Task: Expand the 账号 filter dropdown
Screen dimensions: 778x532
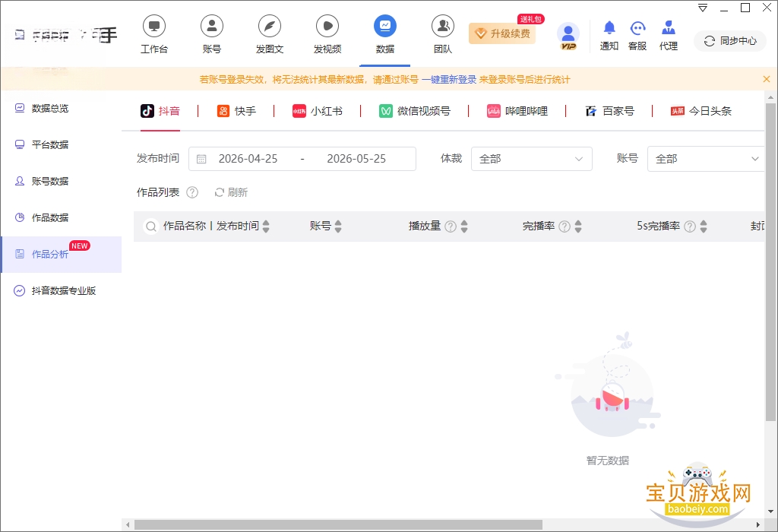Action: (x=706, y=159)
